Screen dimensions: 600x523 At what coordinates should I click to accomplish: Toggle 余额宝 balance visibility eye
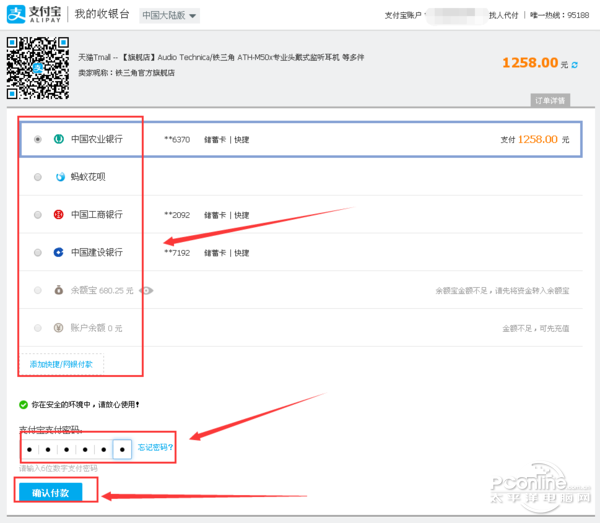tap(146, 291)
